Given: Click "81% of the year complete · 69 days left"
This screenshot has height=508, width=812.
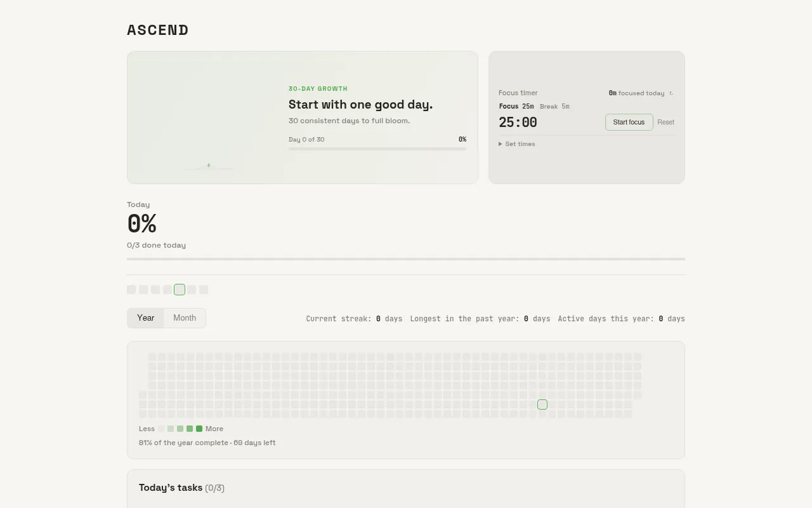Looking at the screenshot, I should tap(207, 443).
